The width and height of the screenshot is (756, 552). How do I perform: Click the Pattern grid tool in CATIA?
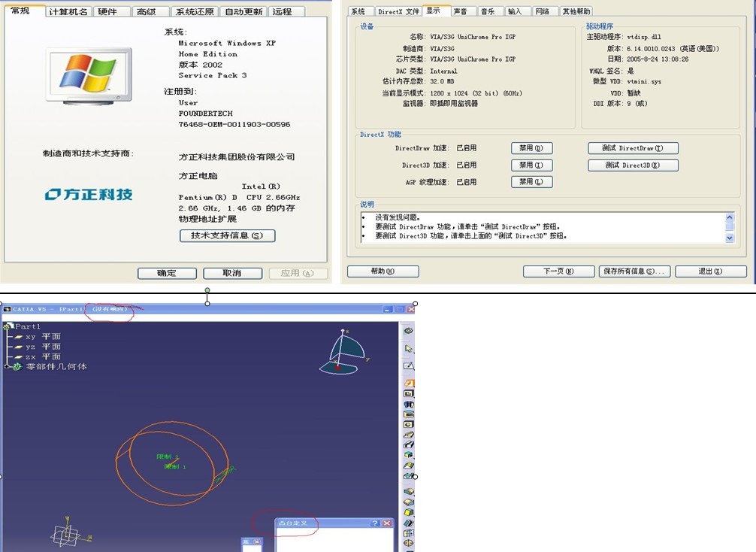[x=408, y=532]
